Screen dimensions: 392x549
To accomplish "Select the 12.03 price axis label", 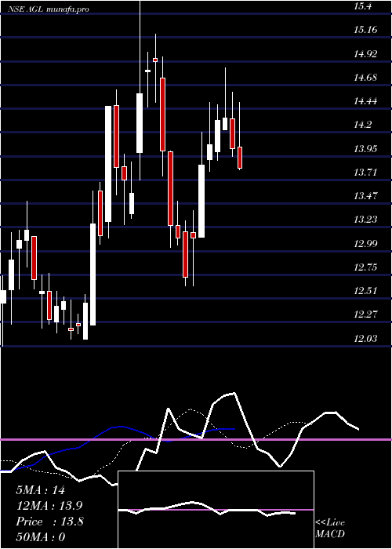I will 365,339.
